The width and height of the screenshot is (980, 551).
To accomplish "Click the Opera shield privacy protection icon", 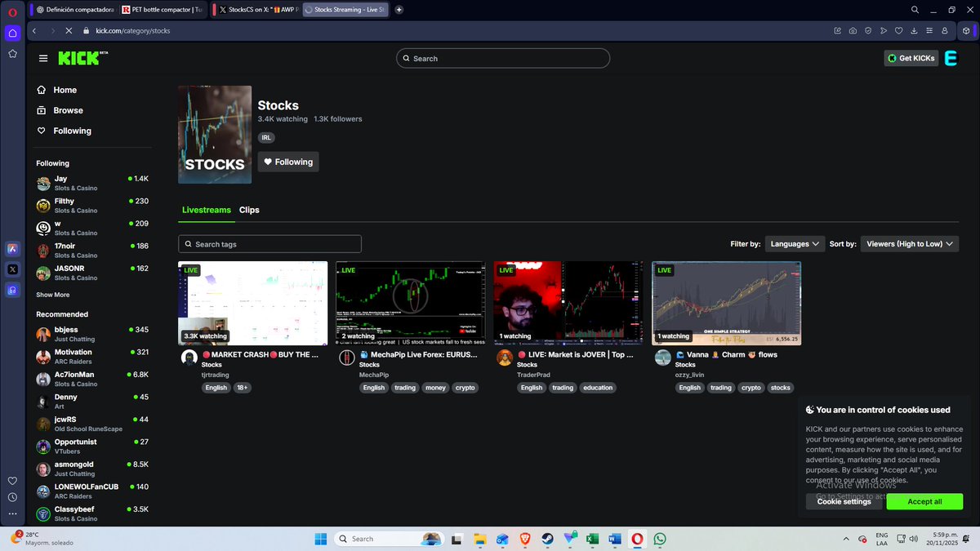I will (x=868, y=31).
